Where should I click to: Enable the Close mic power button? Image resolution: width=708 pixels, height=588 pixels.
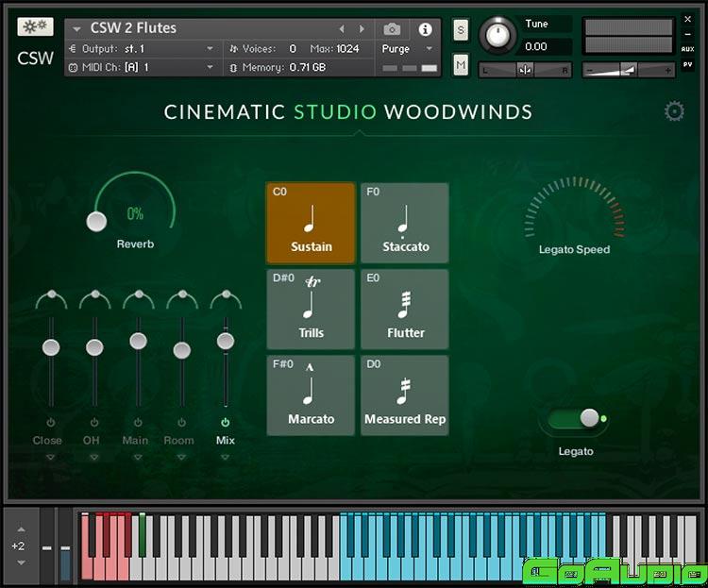tap(50, 423)
